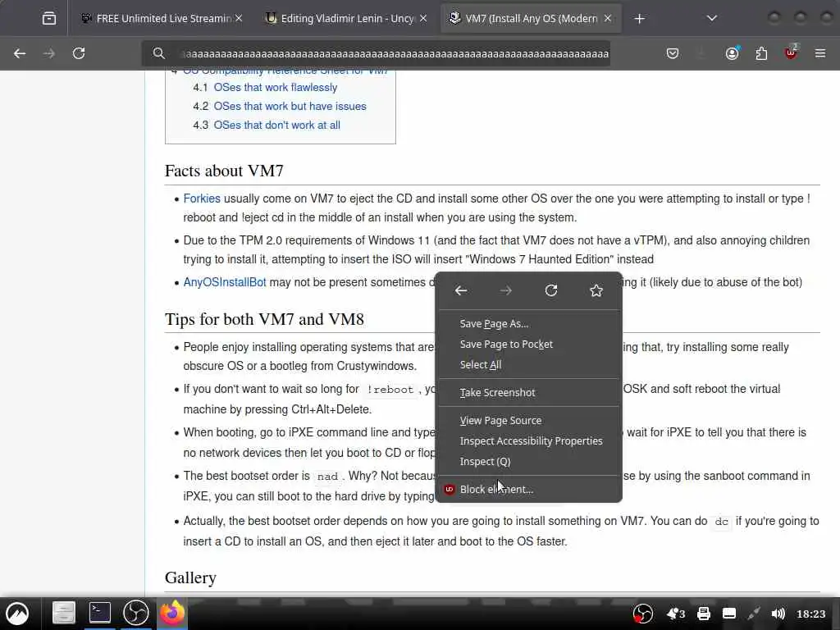
Task: Choose Save Page As... in context menu
Action: tap(529, 323)
